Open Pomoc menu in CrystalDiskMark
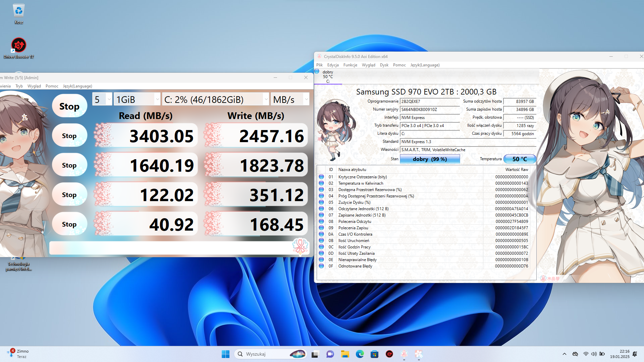Screen dimensions: 644x362 52,86
